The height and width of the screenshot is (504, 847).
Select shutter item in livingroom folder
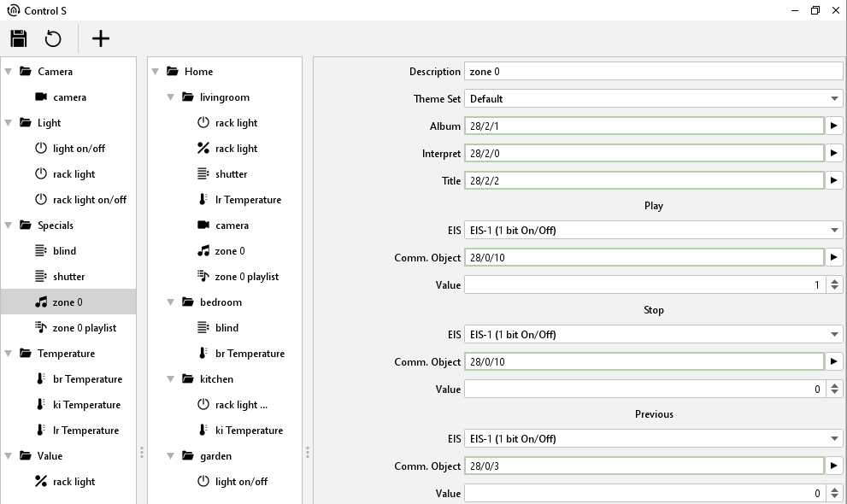click(231, 174)
